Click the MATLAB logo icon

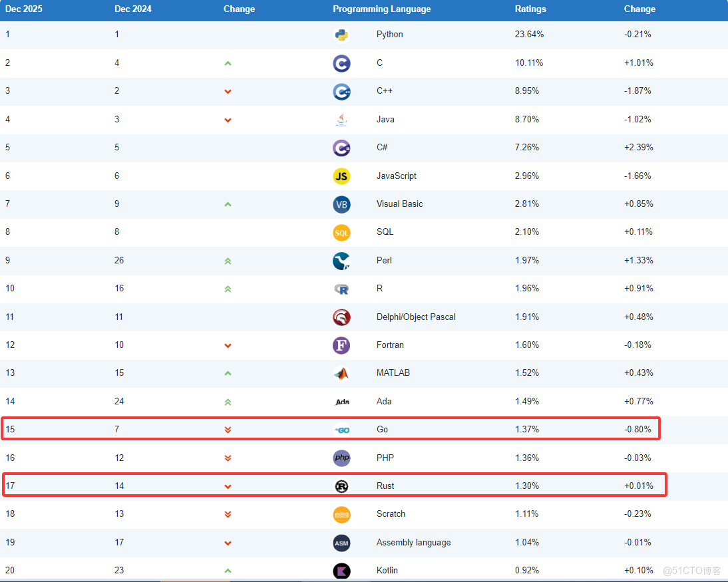pyautogui.click(x=341, y=373)
